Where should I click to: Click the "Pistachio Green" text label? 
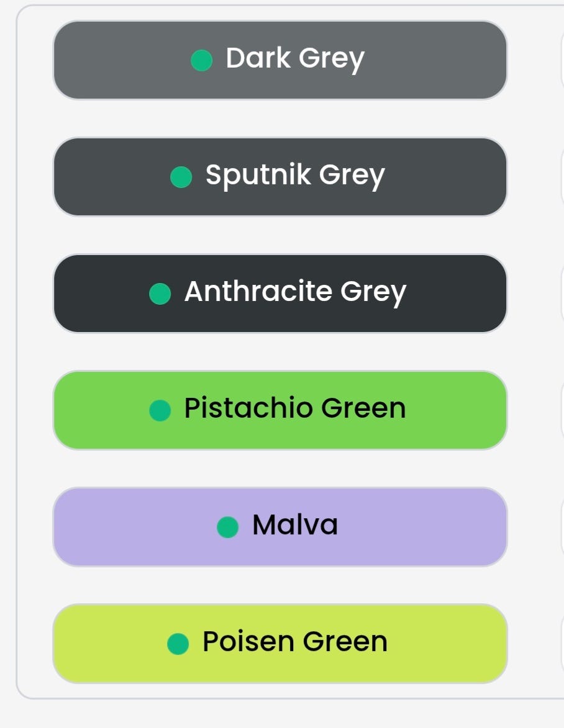[294, 408]
